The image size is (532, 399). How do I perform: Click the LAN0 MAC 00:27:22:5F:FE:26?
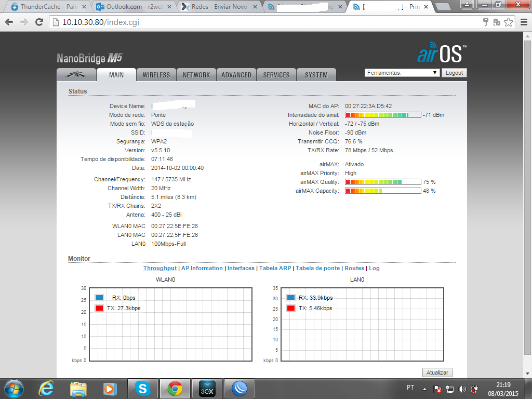[x=175, y=235]
